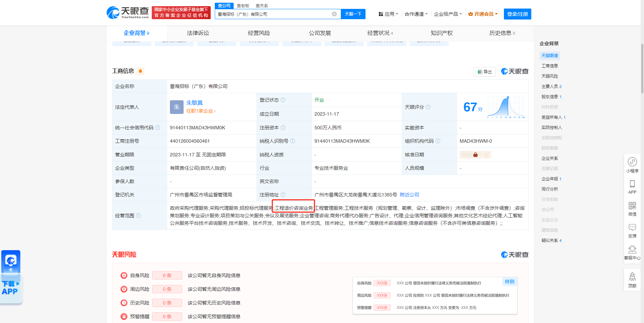
Task: Switch to the 企业背景 tab
Action: point(136,33)
